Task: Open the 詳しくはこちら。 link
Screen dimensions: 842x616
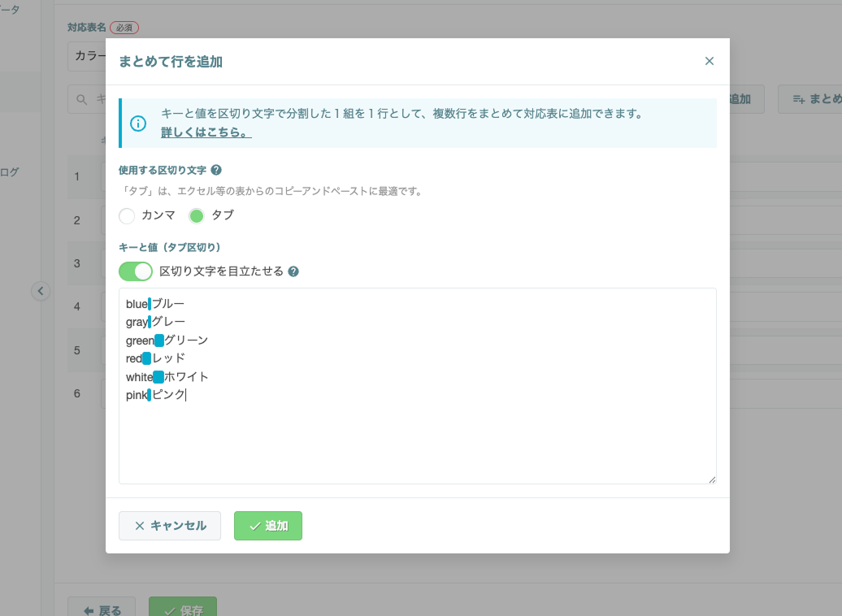Action: 206,132
